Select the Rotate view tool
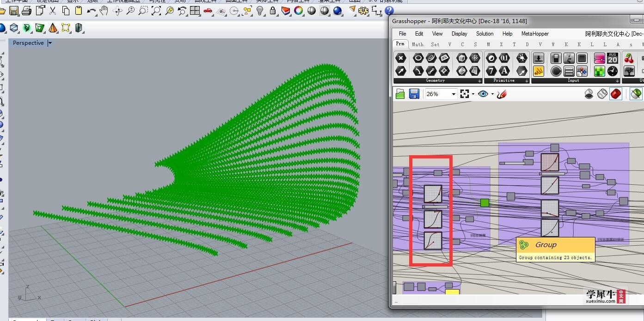Viewport: 644px width, 321px height. (117, 10)
